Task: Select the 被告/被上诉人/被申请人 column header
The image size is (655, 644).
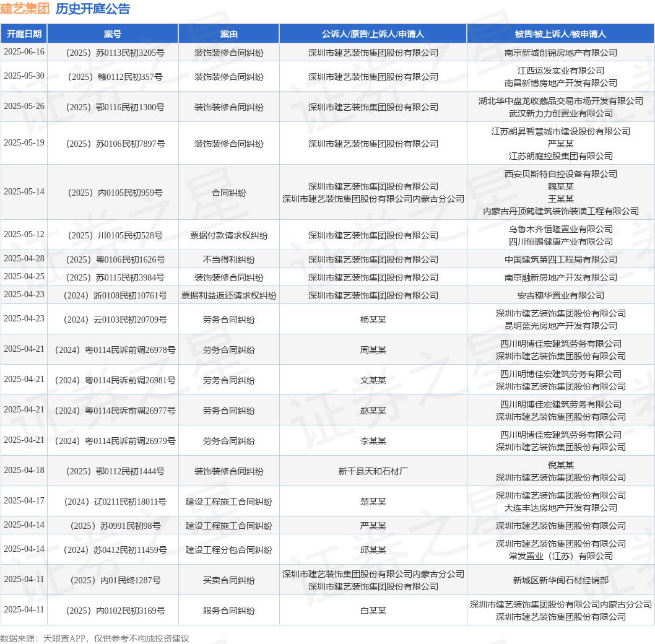Action: click(561, 34)
